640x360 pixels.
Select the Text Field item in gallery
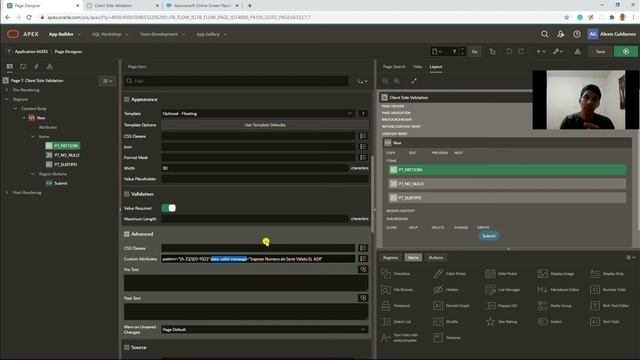(x=604, y=322)
